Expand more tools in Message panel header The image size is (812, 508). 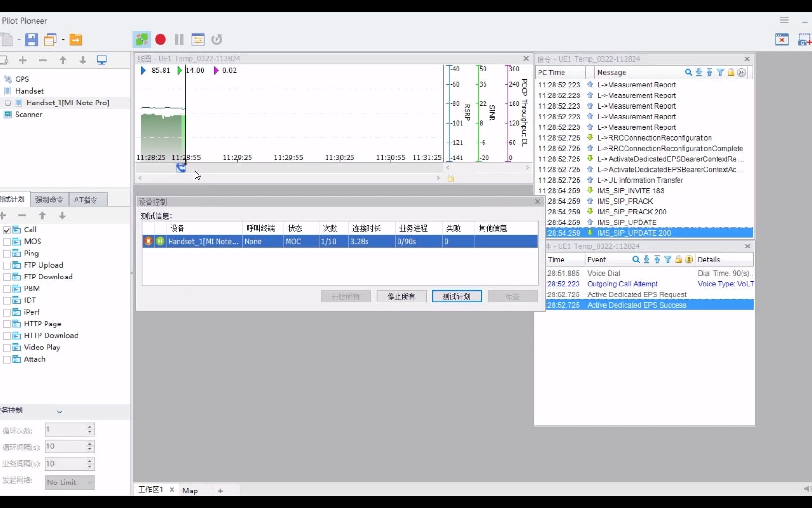point(742,72)
